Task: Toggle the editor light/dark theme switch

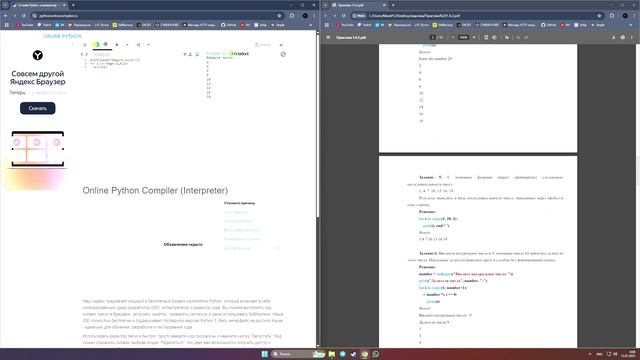Action: 96,44
